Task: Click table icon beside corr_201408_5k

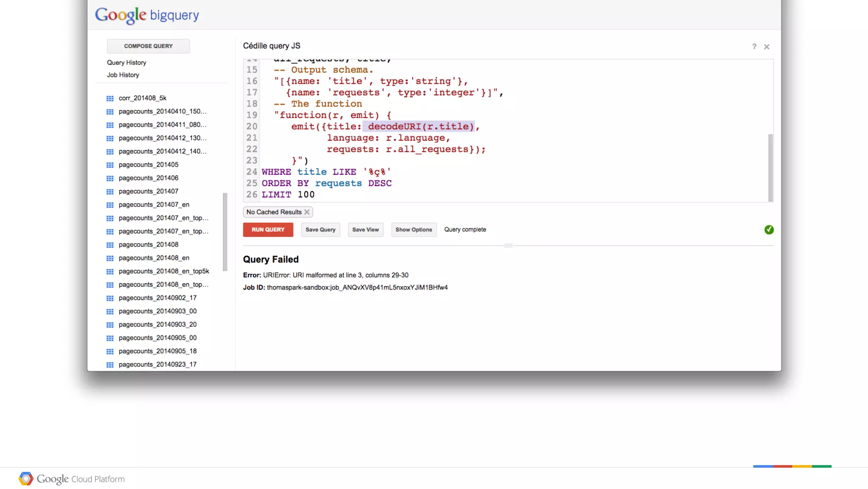Action: point(110,98)
